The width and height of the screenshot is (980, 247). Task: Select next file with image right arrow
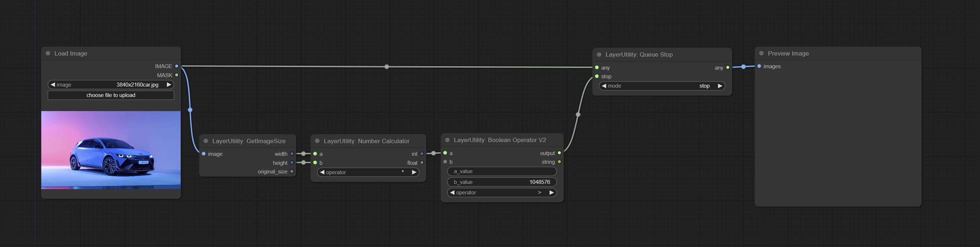[169, 84]
